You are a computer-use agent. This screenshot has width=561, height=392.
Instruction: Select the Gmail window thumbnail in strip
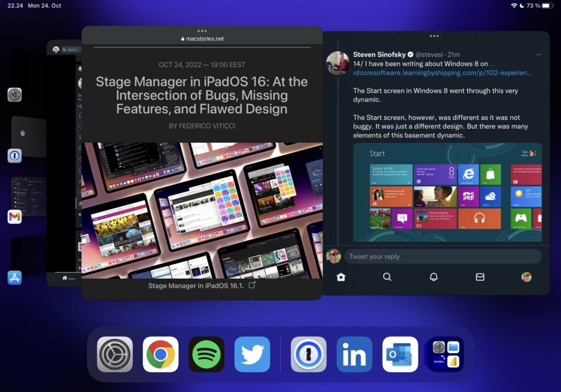click(x=28, y=196)
